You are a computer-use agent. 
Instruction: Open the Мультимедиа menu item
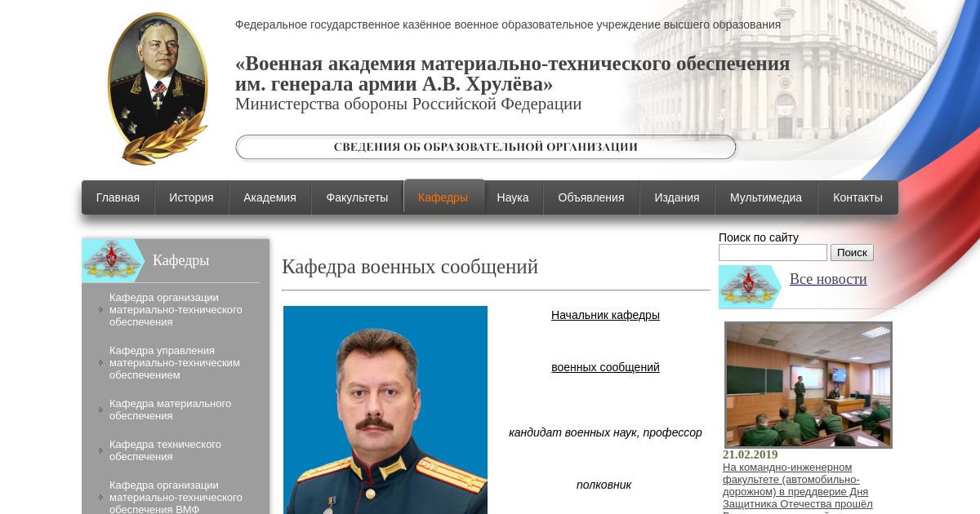[766, 197]
